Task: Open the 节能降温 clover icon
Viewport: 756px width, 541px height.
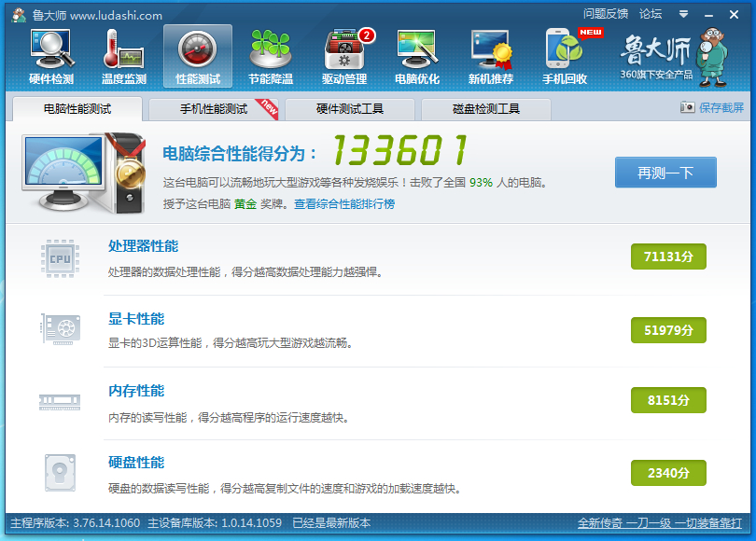Action: tap(271, 49)
